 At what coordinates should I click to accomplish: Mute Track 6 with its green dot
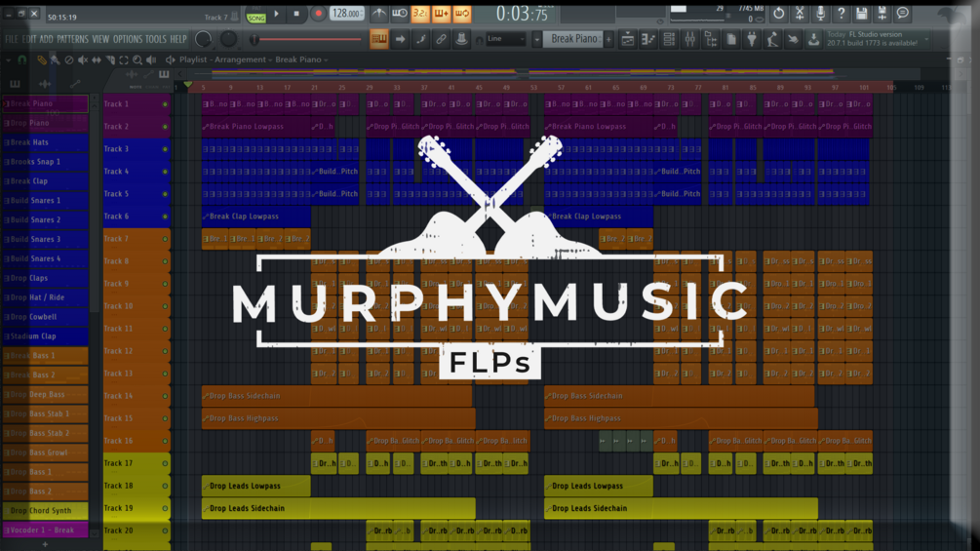pos(165,216)
